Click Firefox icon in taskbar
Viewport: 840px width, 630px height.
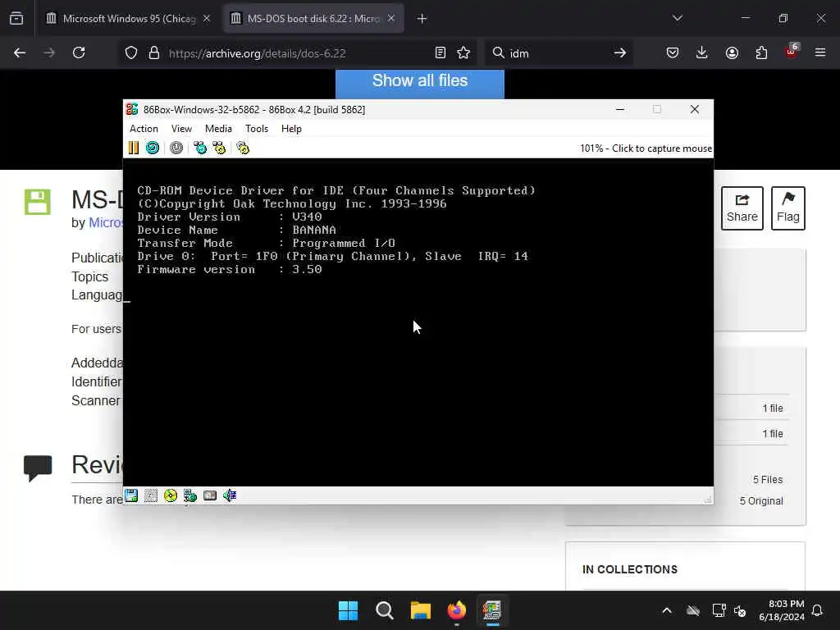[456, 610]
